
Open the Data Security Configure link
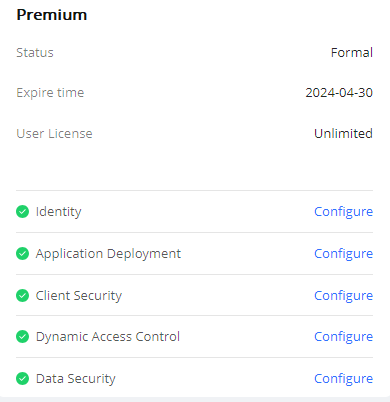(343, 379)
